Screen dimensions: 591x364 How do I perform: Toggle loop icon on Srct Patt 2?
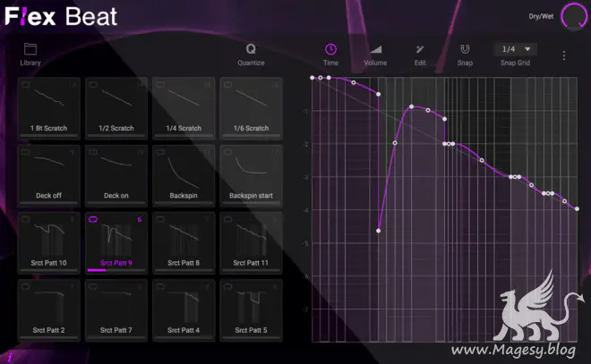click(x=26, y=286)
